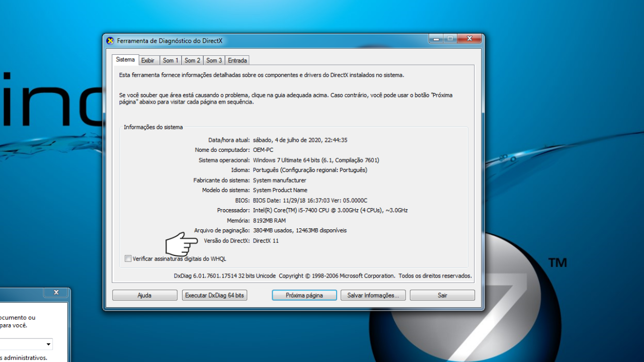Click the OEM-PC computer name
Screen dimensions: 644x362
[263, 150]
